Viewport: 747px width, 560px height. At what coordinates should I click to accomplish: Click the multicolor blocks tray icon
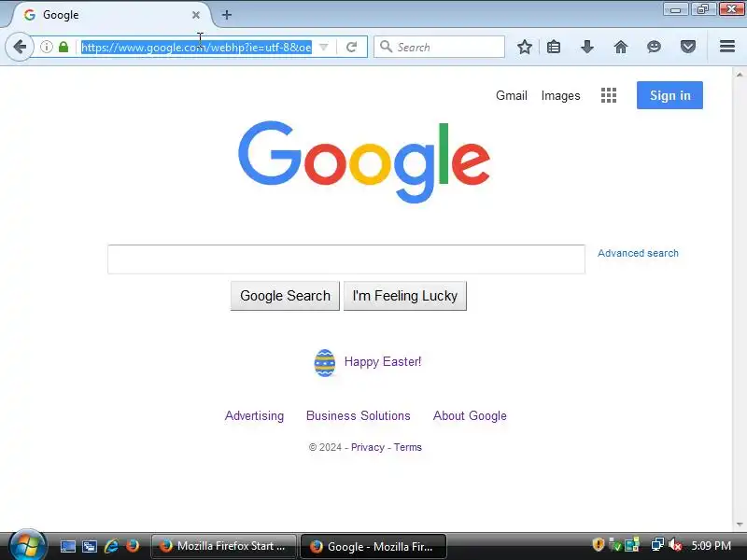pyautogui.click(x=632, y=544)
